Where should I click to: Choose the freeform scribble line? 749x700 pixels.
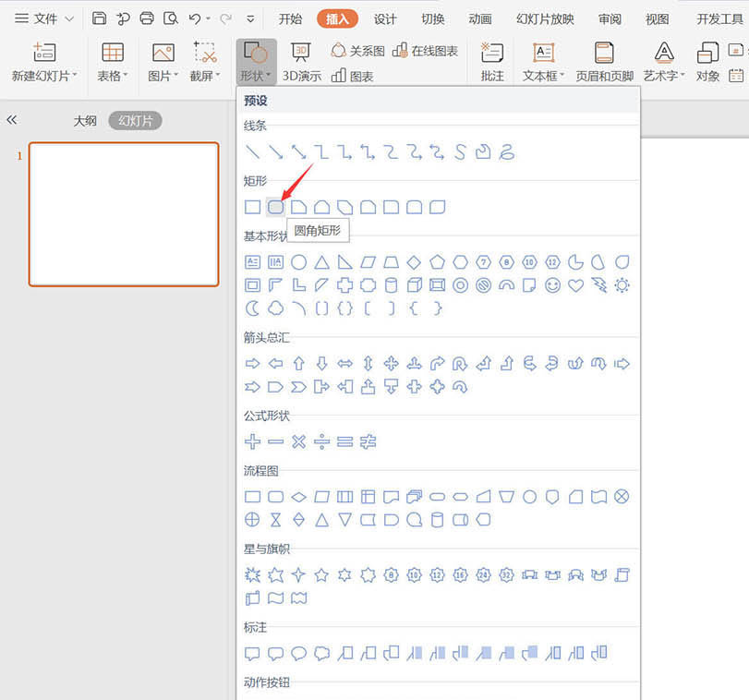click(506, 151)
